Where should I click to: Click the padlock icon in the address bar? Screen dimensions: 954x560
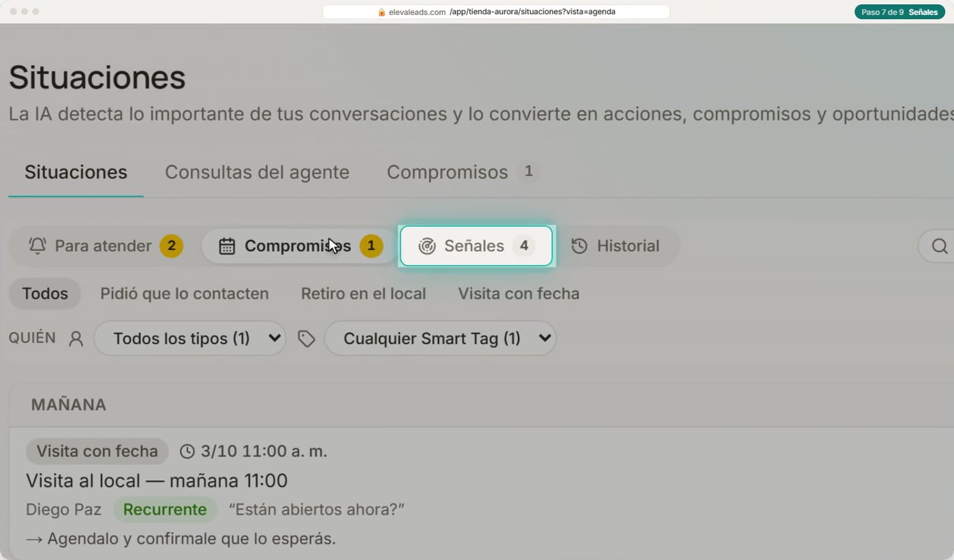pyautogui.click(x=382, y=12)
